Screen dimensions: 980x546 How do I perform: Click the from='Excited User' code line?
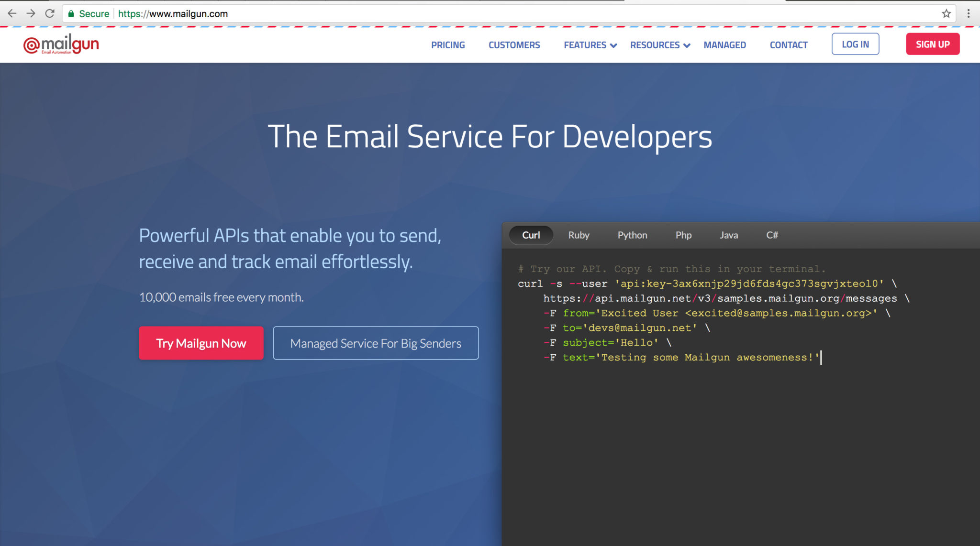coord(717,313)
